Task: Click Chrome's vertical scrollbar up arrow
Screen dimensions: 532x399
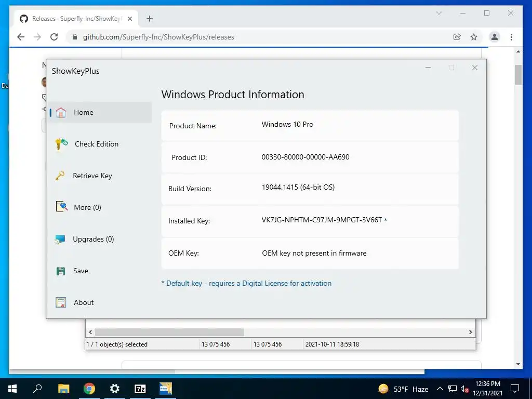Action: (518, 51)
